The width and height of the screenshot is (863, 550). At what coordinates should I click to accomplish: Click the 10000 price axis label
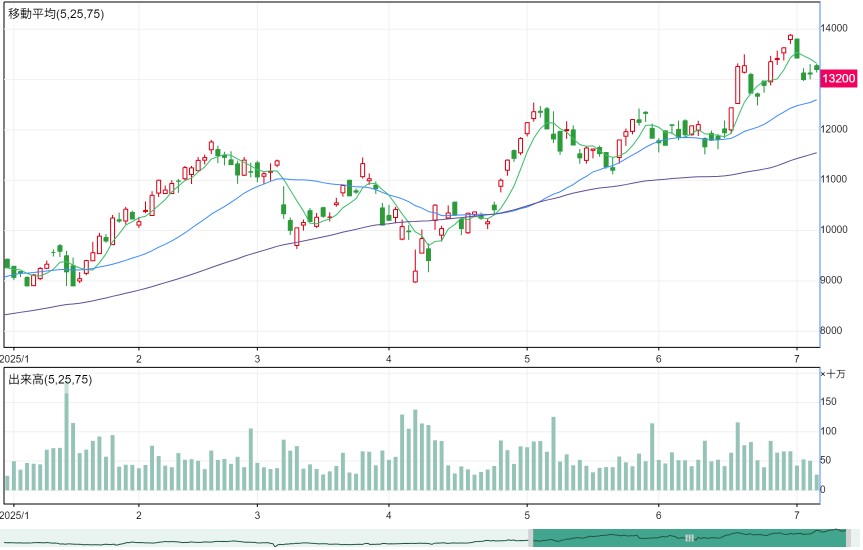click(834, 230)
